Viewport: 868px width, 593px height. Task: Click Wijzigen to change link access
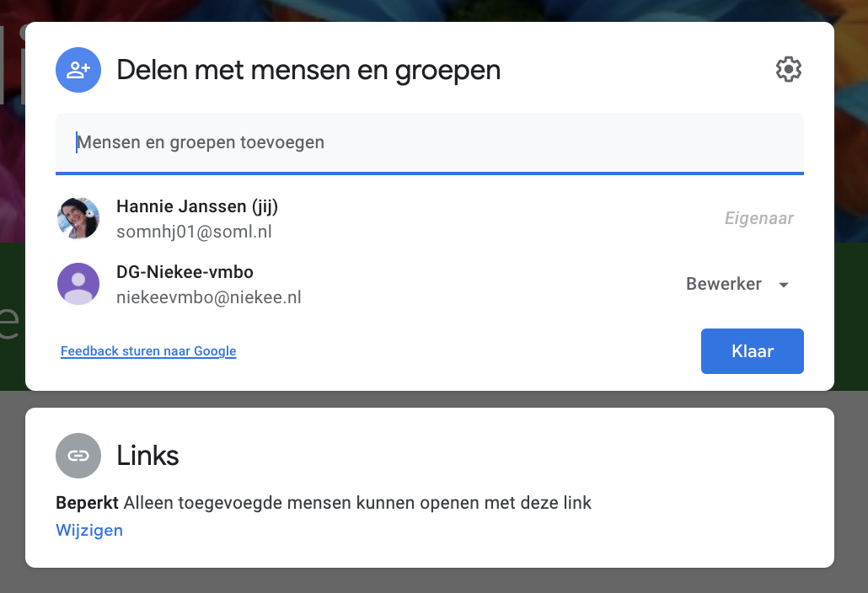89,530
